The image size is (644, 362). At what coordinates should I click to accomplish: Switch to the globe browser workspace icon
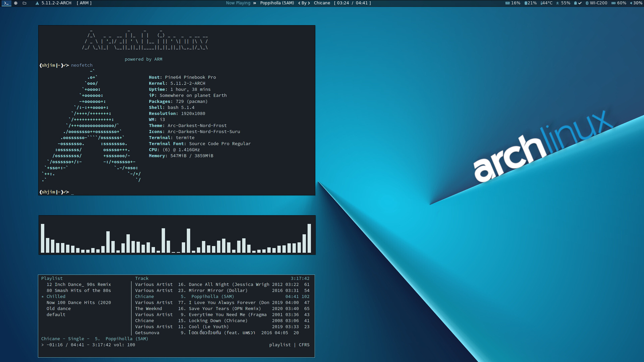coord(15,3)
